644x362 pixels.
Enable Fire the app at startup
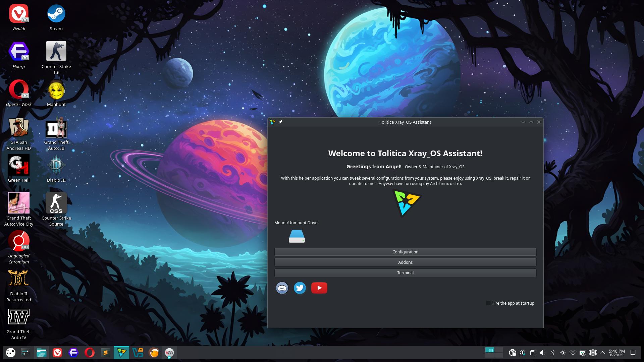point(488,303)
